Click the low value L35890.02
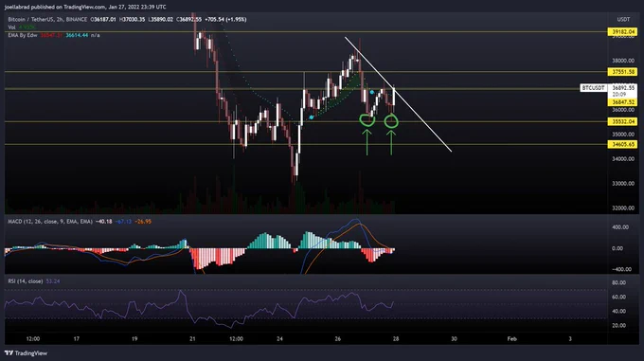644x361 pixels. [x=161, y=19]
